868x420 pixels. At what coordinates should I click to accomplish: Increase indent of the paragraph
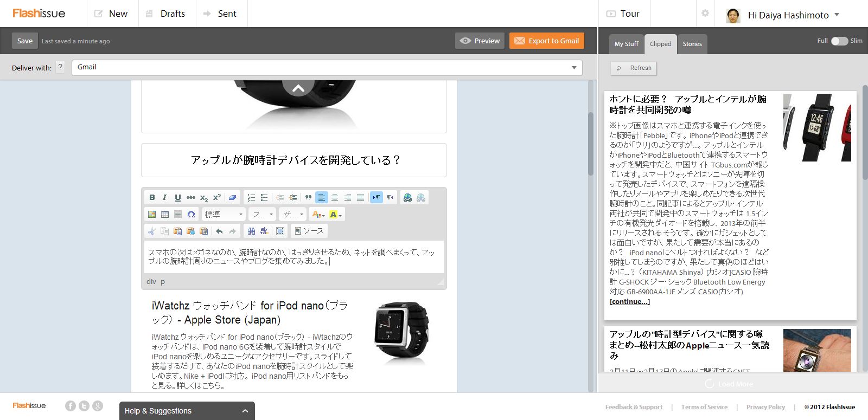click(x=293, y=197)
